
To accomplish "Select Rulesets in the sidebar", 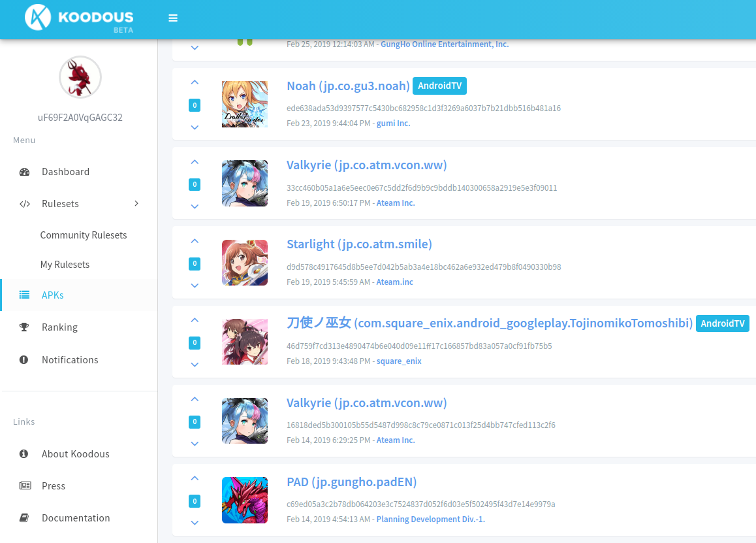I will (x=60, y=204).
